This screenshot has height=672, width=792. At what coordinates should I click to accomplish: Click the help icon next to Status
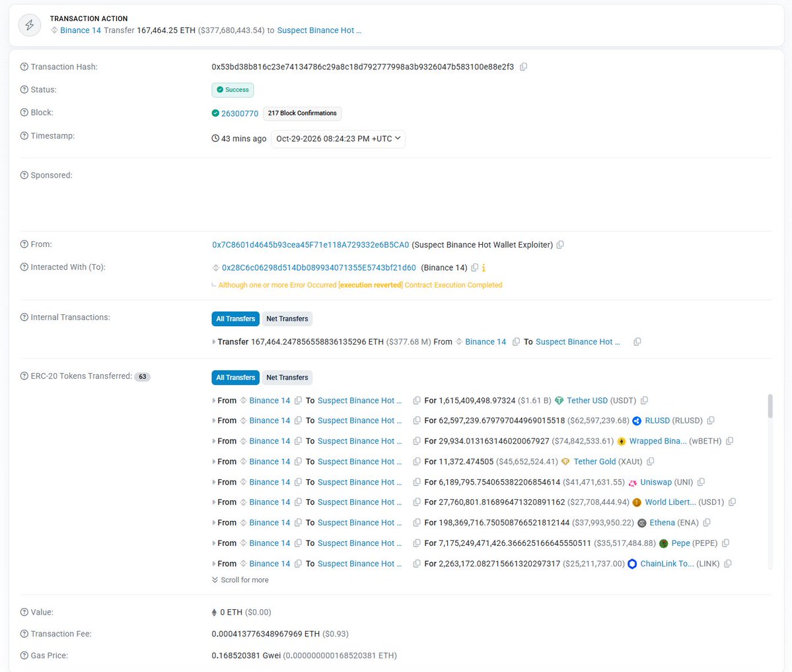click(x=24, y=89)
